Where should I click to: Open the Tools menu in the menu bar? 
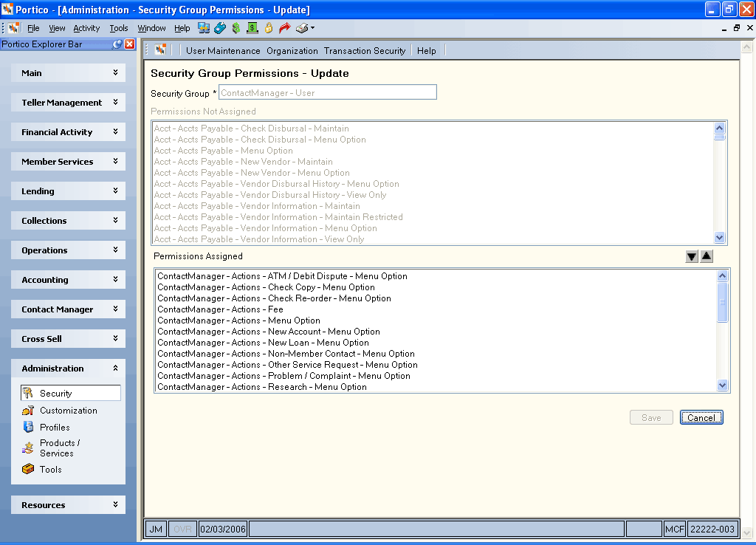tap(119, 28)
